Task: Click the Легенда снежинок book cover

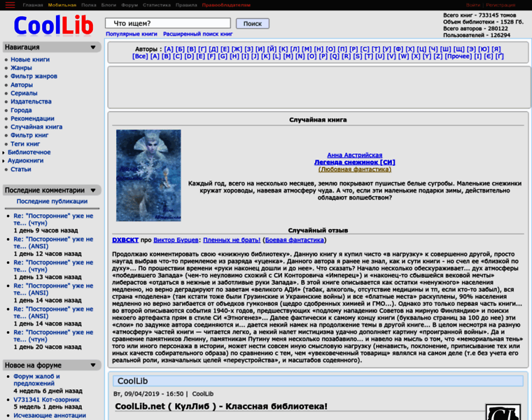Action: click(148, 176)
